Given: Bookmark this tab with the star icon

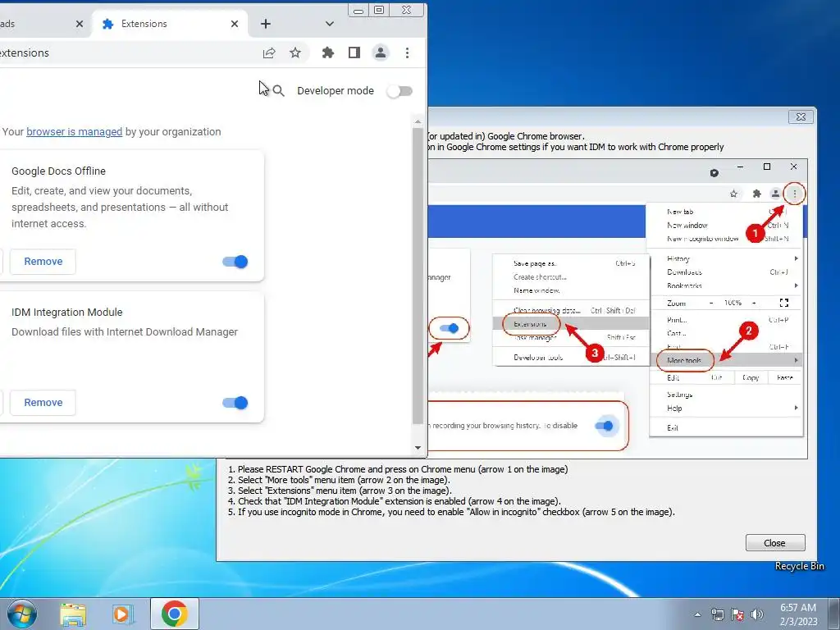Looking at the screenshot, I should tap(295, 52).
